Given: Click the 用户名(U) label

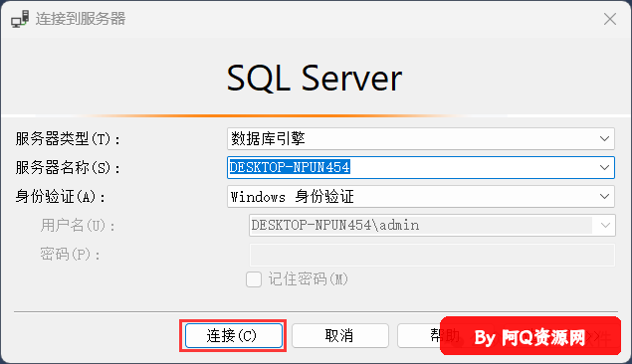Looking at the screenshot, I should pyautogui.click(x=78, y=226).
